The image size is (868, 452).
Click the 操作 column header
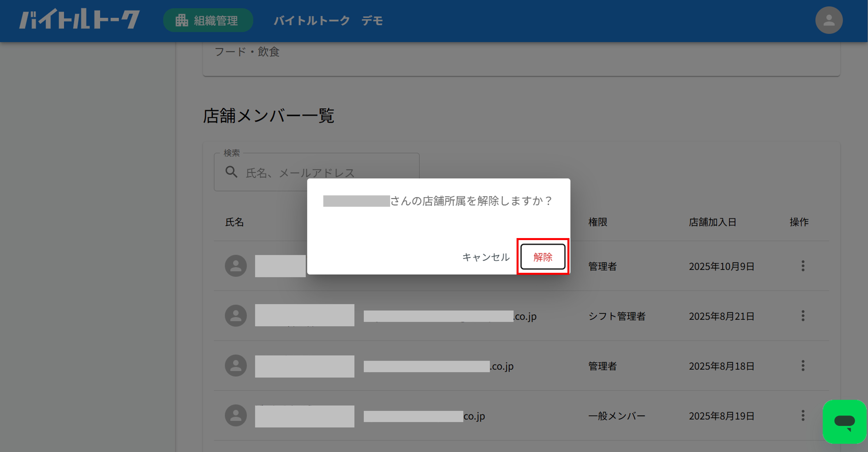point(799,222)
